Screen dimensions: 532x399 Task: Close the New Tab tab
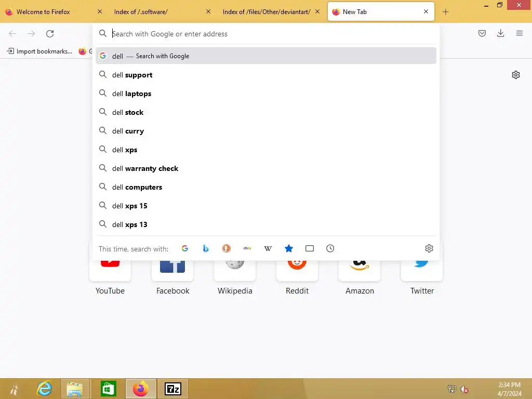point(426,11)
